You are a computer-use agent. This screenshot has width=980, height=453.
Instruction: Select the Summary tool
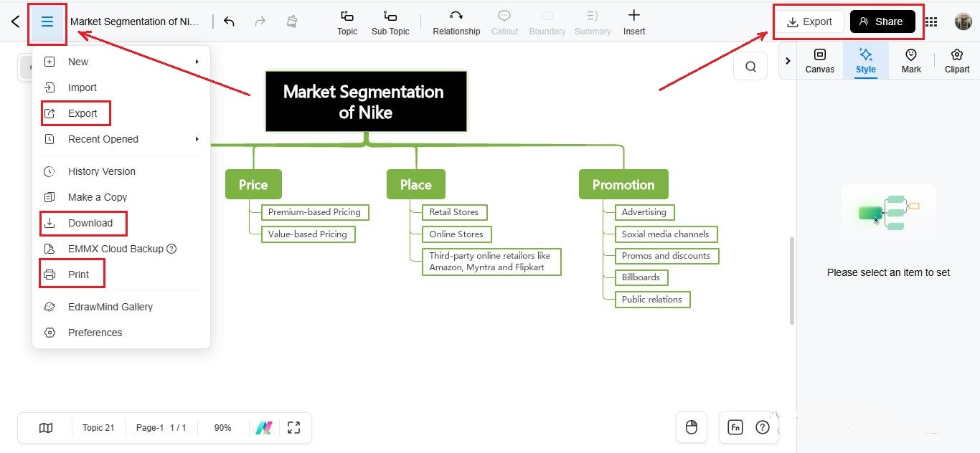593,22
